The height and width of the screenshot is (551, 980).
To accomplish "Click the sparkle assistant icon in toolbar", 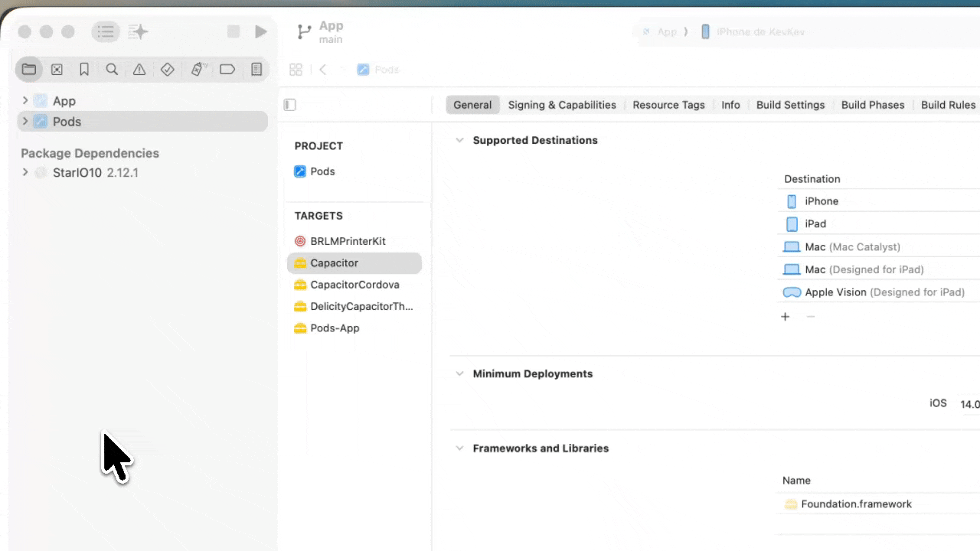I will pos(139,32).
